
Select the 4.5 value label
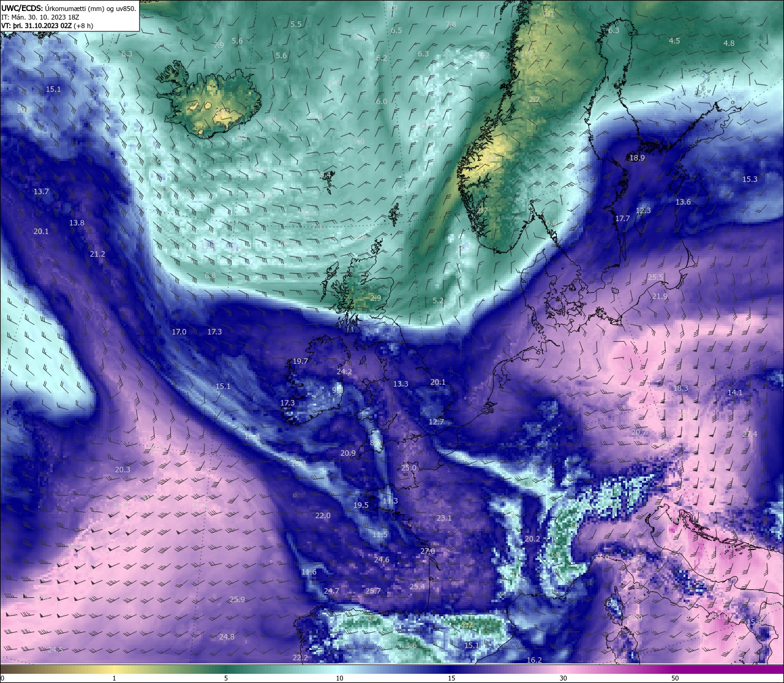(674, 40)
